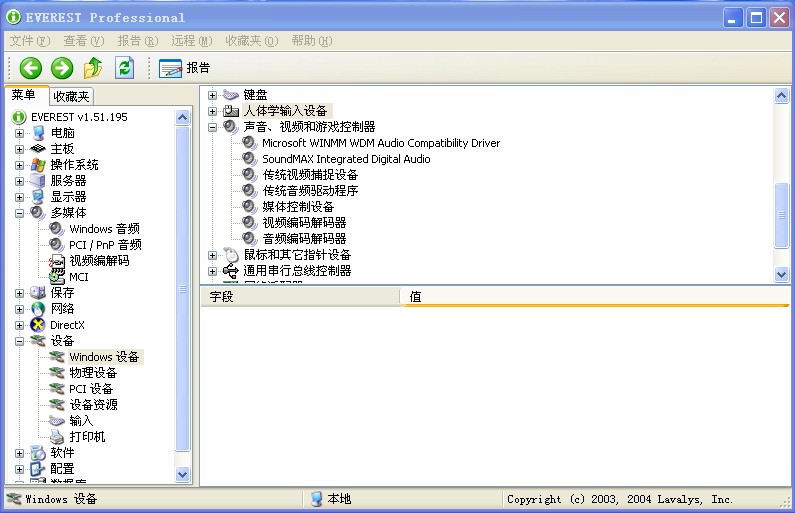Select the DirectX icon

pyautogui.click(x=38, y=324)
